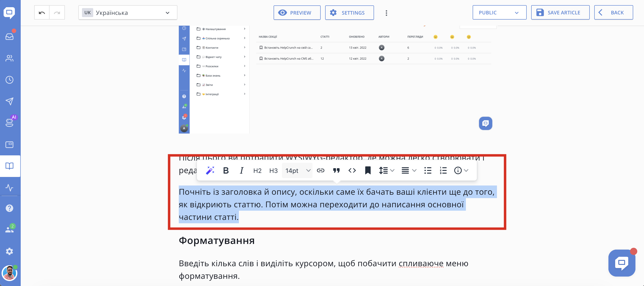644x286 pixels.
Task: Insert code block with angle brackets icon
Action: (352, 170)
